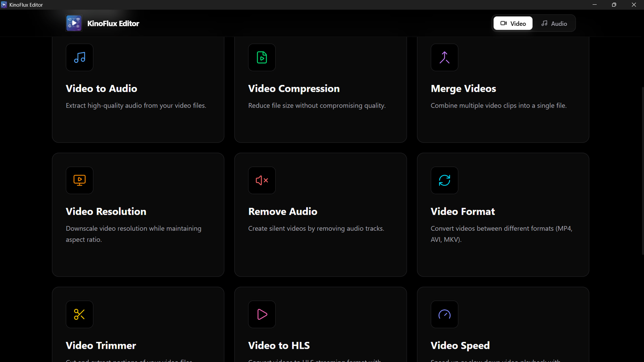Switch to the Audio tab
This screenshot has width=644, height=362.
tap(554, 23)
